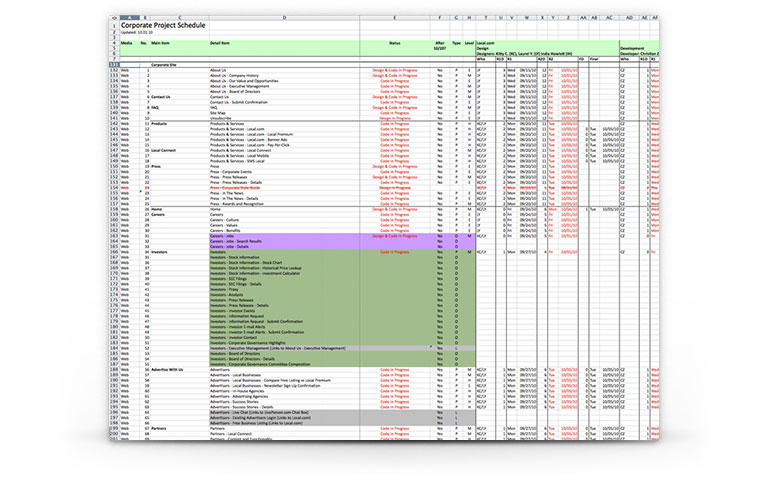Click the 'Detail Item' column heading cell
Screen dimensions: 768x480
pyautogui.click(x=220, y=43)
